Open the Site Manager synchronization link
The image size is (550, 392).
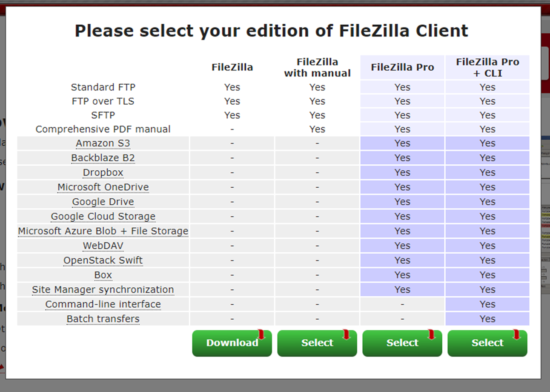103,289
